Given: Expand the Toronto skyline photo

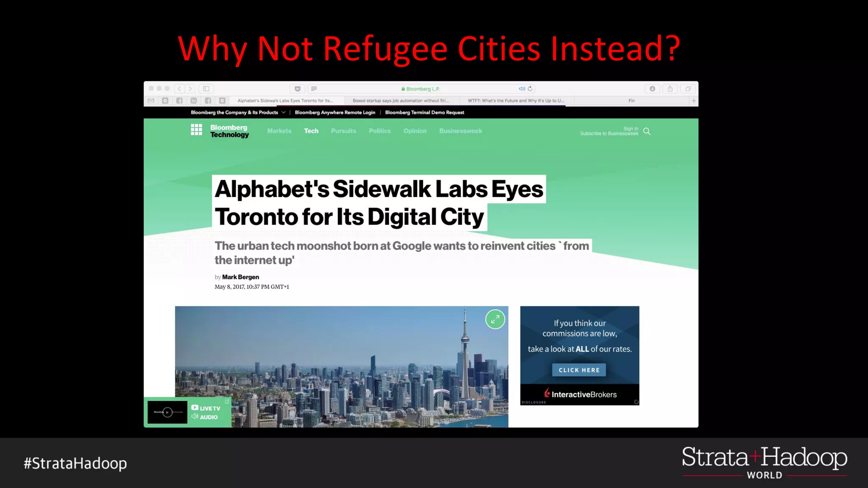Looking at the screenshot, I should click(495, 319).
